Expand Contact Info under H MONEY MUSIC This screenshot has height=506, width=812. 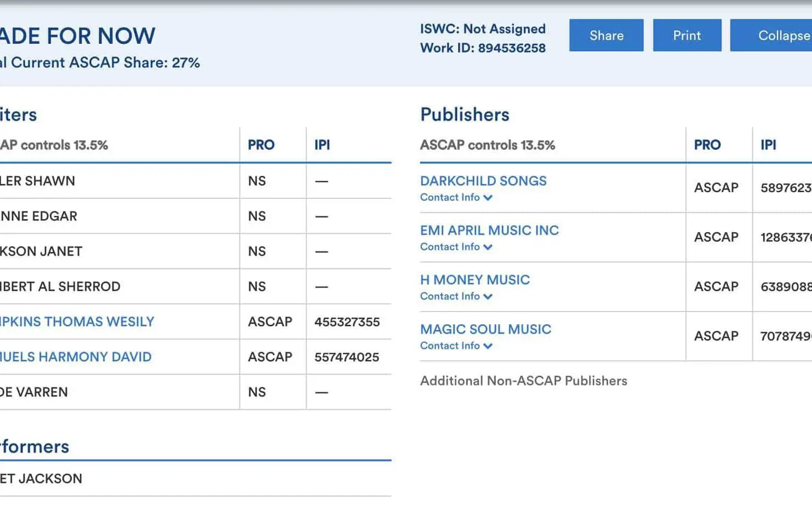[456, 296]
